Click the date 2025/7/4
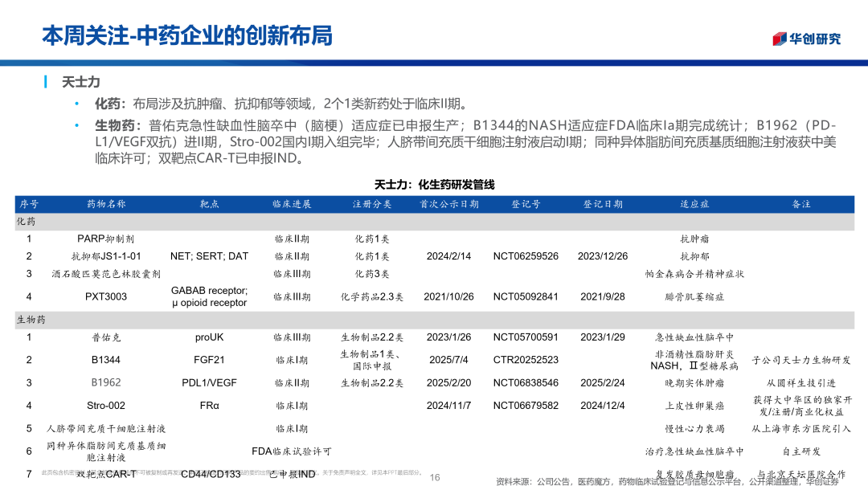Image resolution: width=868 pixels, height=486 pixels. (x=449, y=360)
